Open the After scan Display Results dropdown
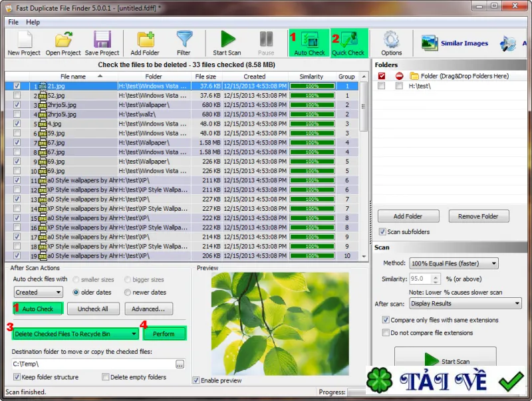The image size is (532, 401). coord(465,303)
